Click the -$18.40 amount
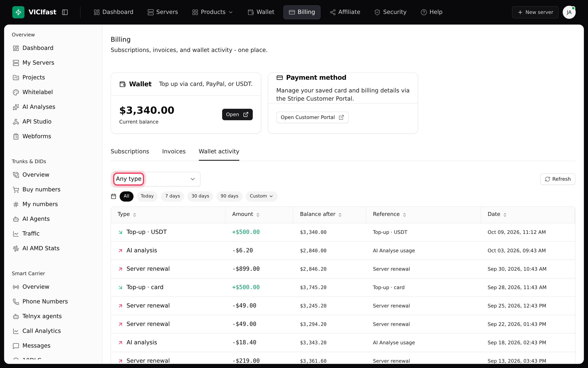 [x=244, y=342]
